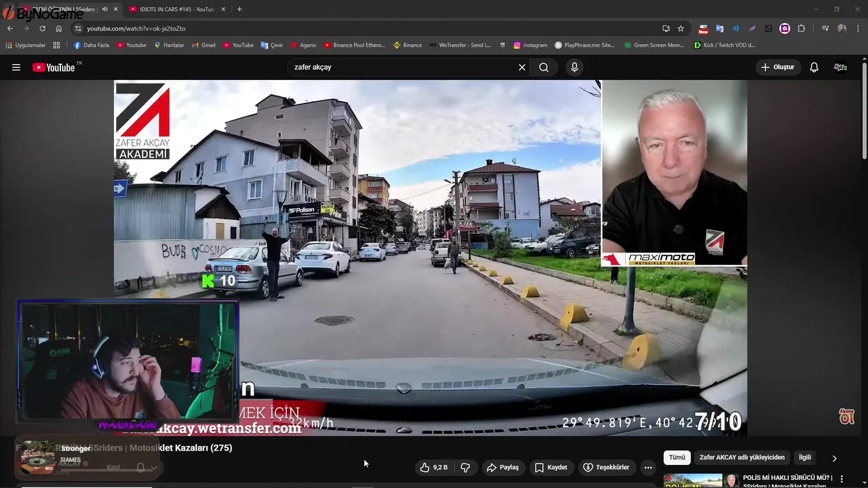Select the Tümü filter chip

coord(677,457)
